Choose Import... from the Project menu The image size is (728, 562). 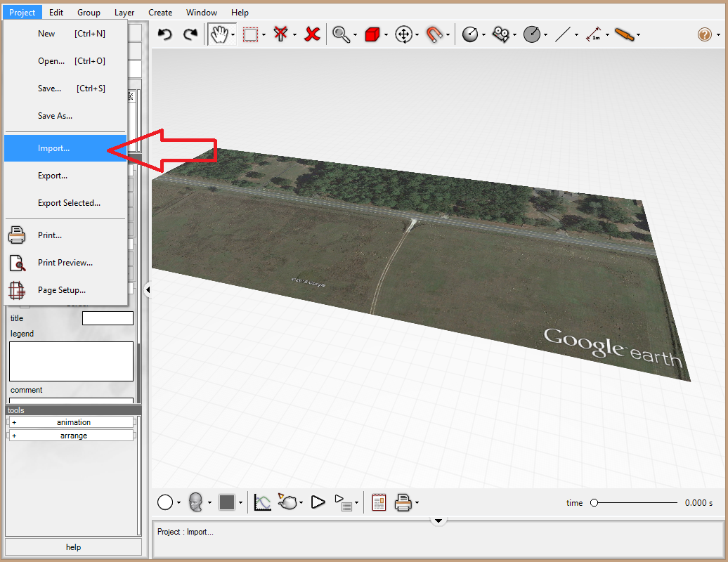tap(65, 148)
